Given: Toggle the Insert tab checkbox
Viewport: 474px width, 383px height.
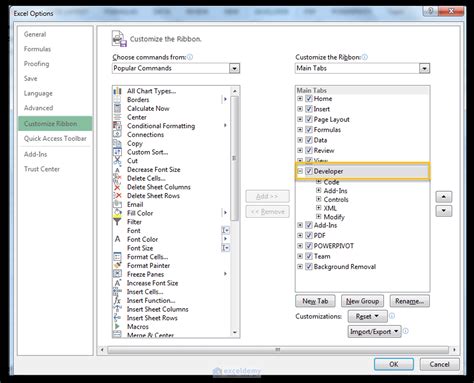Looking at the screenshot, I should coord(309,109).
